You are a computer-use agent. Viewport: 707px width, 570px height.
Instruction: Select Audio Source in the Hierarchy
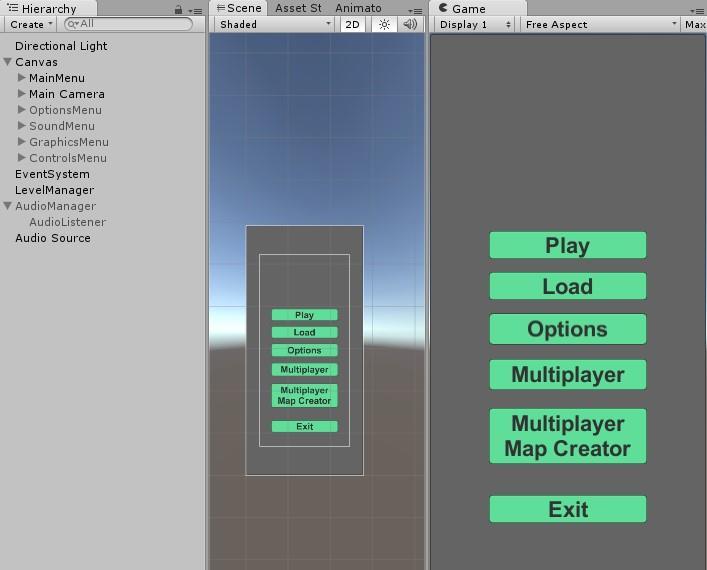tap(53, 238)
